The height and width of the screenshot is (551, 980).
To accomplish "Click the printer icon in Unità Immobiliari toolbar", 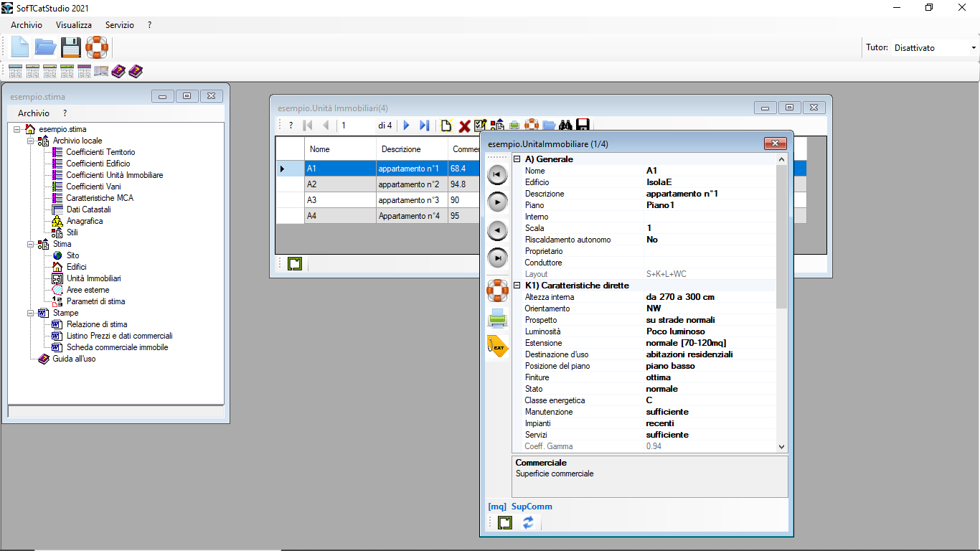I will (514, 126).
